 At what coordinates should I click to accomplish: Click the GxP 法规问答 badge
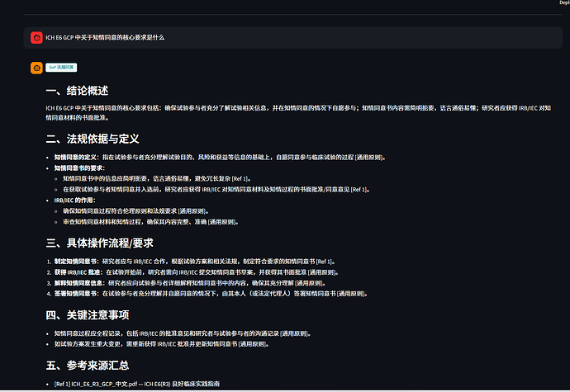point(61,67)
